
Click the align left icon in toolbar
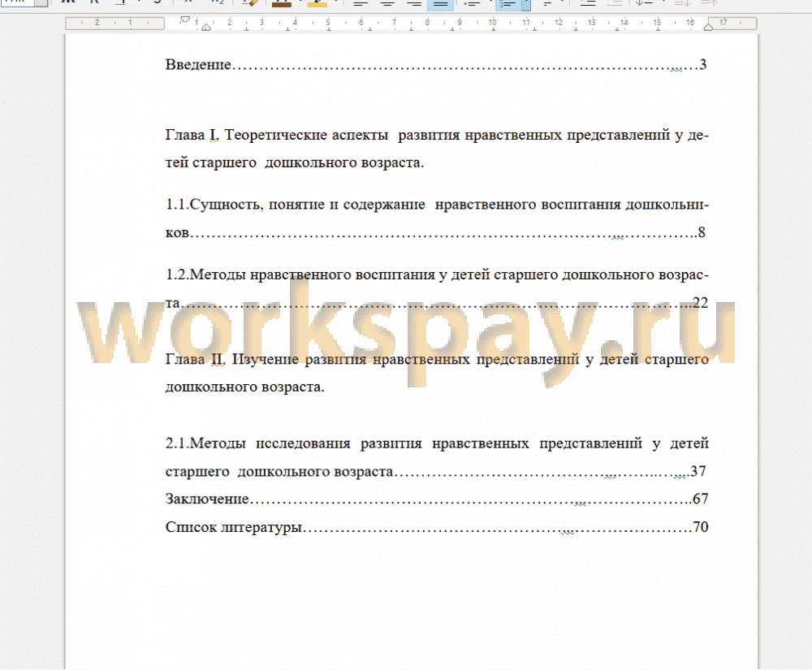361,3
